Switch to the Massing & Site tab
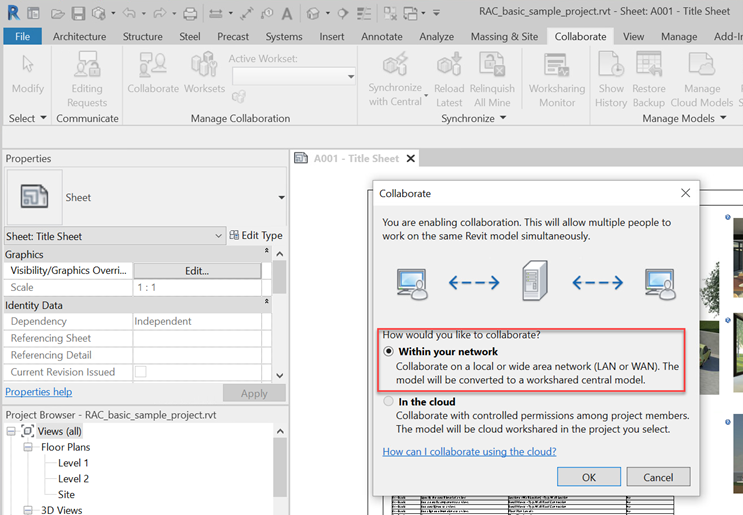 [x=504, y=36]
